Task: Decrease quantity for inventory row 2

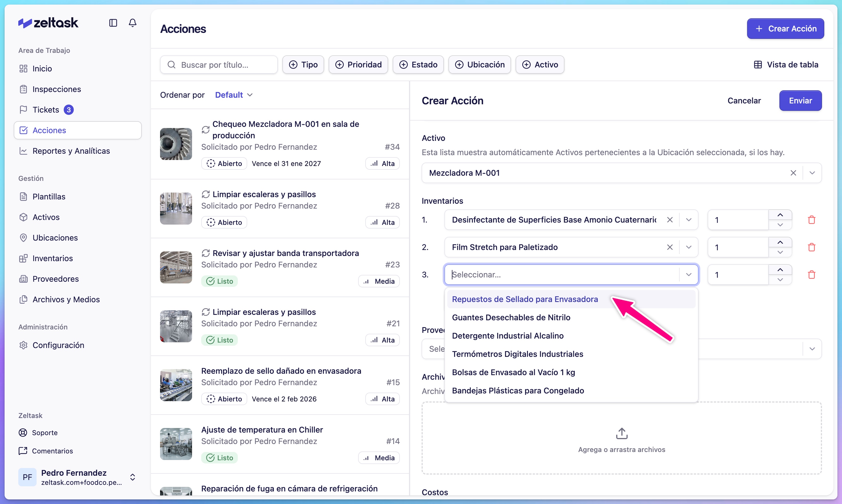Action: 780,252
